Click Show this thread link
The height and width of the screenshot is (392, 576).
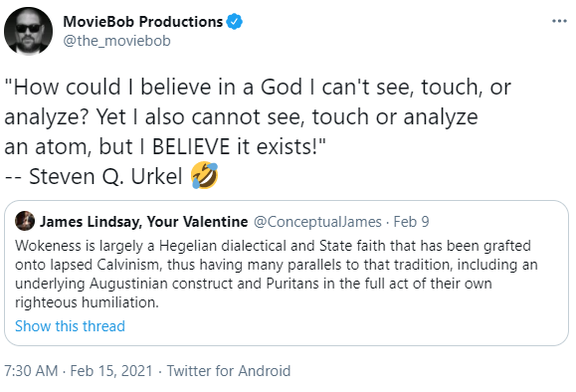coord(70,326)
